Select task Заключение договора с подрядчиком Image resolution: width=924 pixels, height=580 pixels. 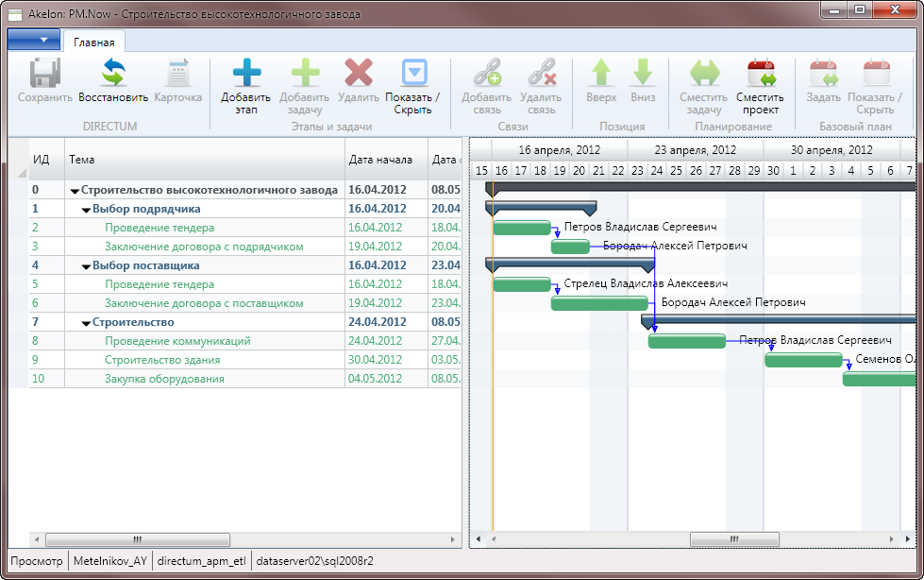pos(204,247)
